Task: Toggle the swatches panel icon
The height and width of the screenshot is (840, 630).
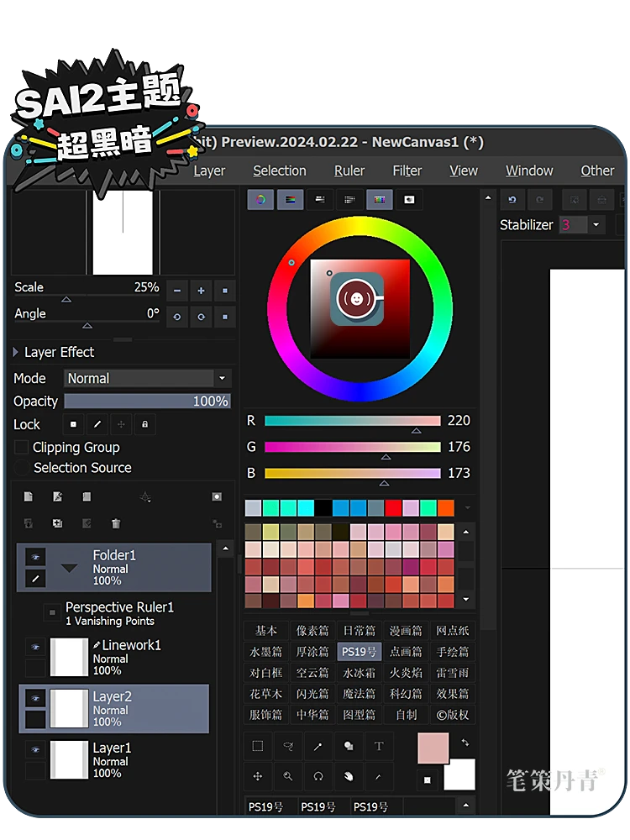Action: point(380,200)
